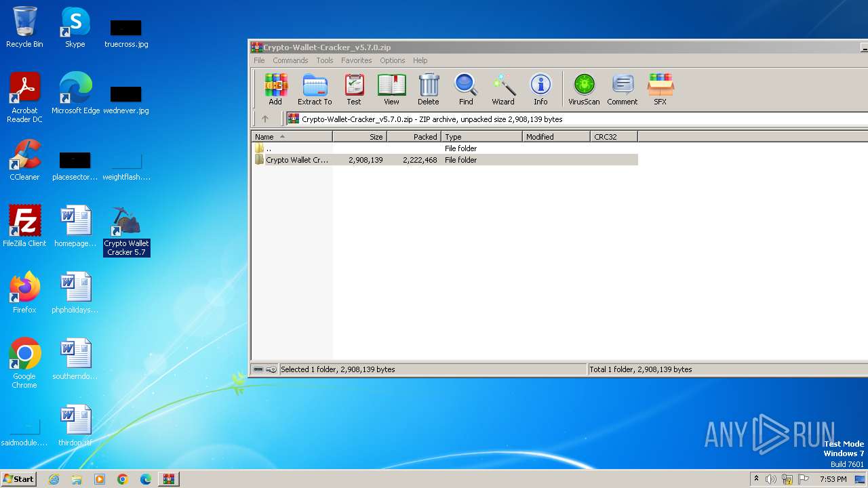The height and width of the screenshot is (488, 868).
Task: Go up one folder level arrow
Action: [x=265, y=119]
